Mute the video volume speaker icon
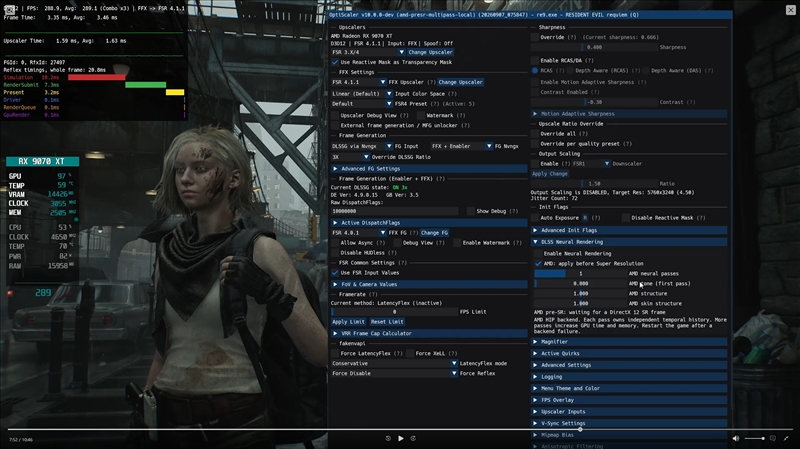The image size is (800, 449). (736, 438)
